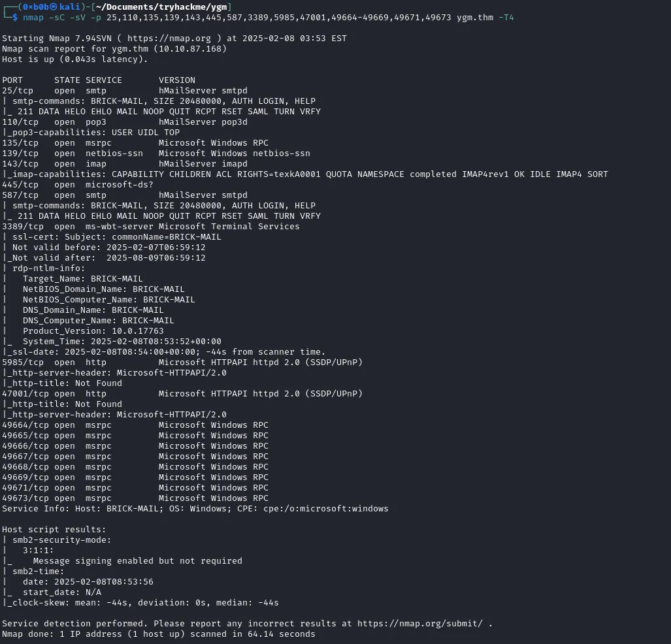Click the VERSION column header
The height and width of the screenshot is (644, 671).
pos(176,80)
